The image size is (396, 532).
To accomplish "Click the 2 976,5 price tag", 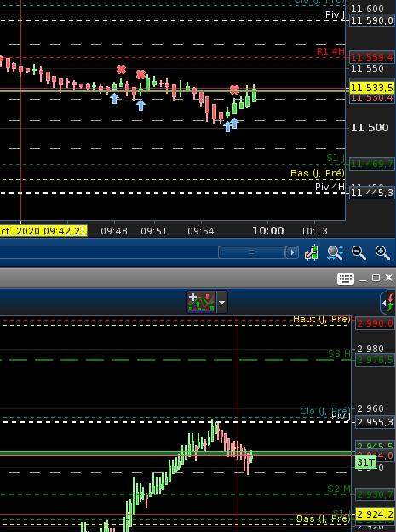I will click(375, 360).
